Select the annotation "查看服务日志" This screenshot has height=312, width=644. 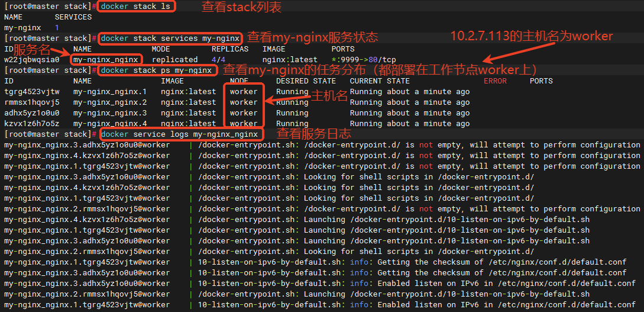tap(314, 134)
